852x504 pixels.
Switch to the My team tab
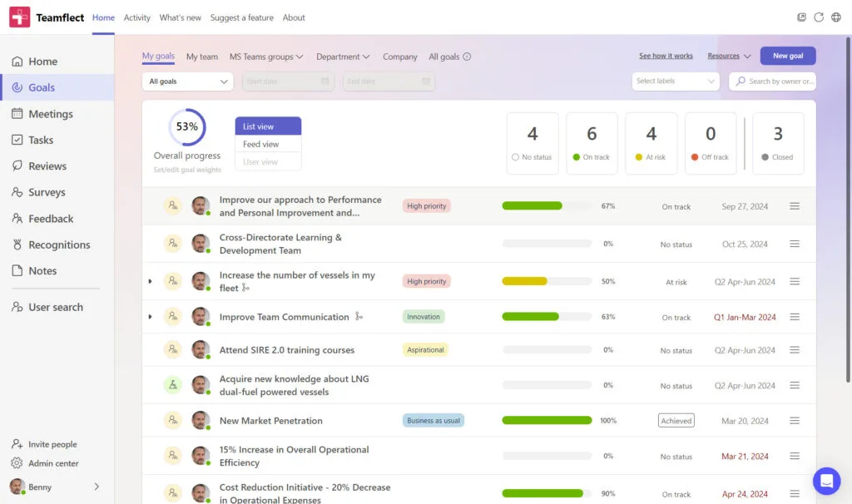(x=201, y=57)
